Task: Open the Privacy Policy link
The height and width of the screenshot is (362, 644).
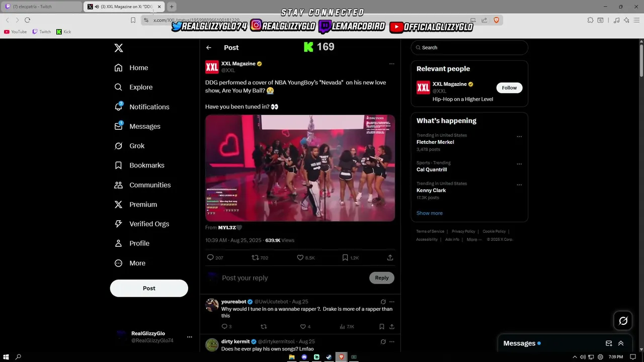Action: click(463, 231)
